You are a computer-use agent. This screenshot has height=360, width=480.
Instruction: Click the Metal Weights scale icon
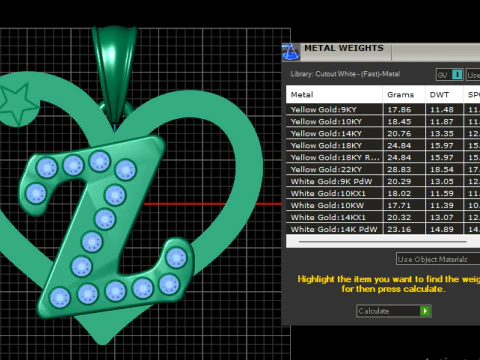point(291,52)
